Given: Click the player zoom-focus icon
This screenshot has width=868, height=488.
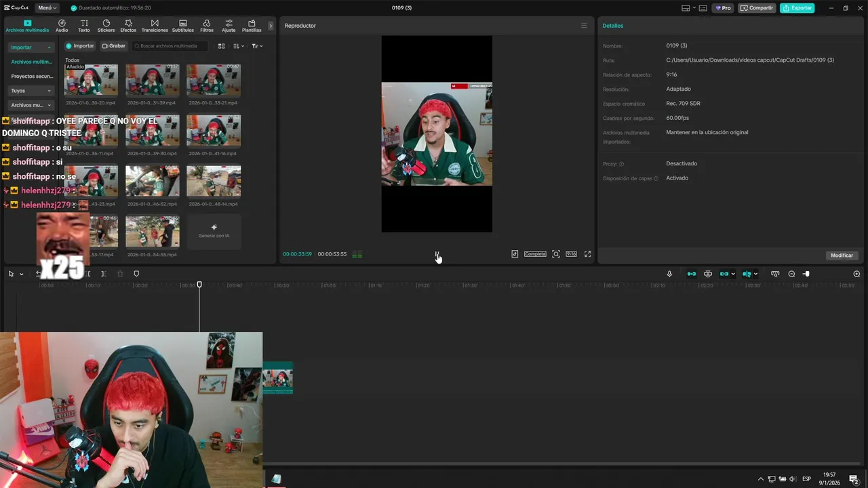Looking at the screenshot, I should pos(556,254).
